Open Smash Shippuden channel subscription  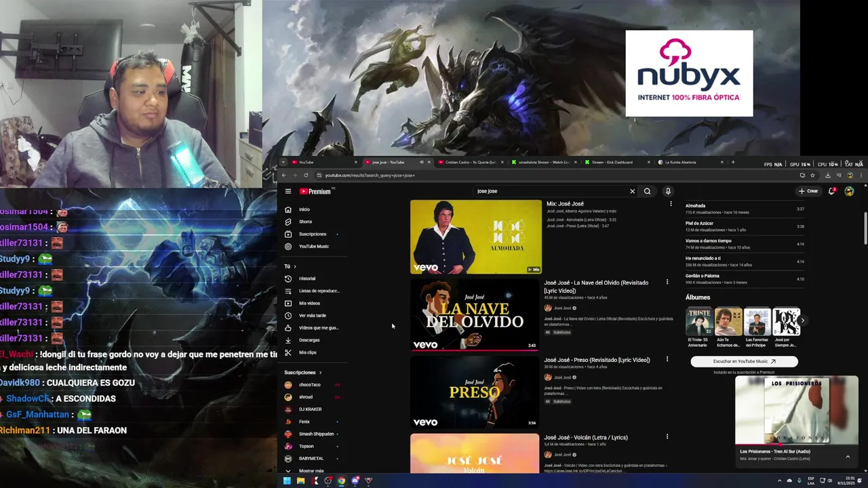316,434
